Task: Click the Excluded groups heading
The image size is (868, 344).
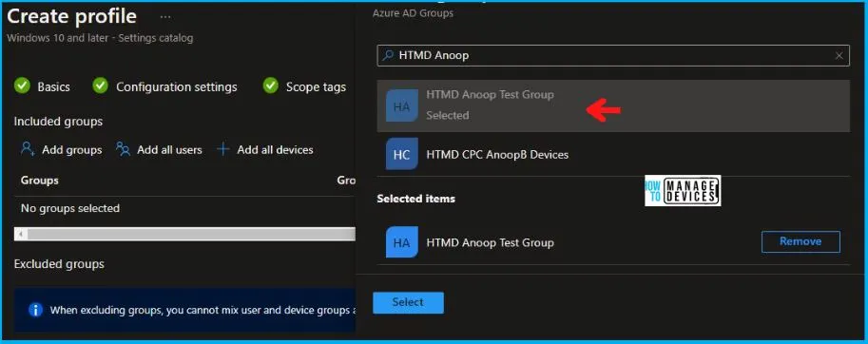Action: (59, 264)
